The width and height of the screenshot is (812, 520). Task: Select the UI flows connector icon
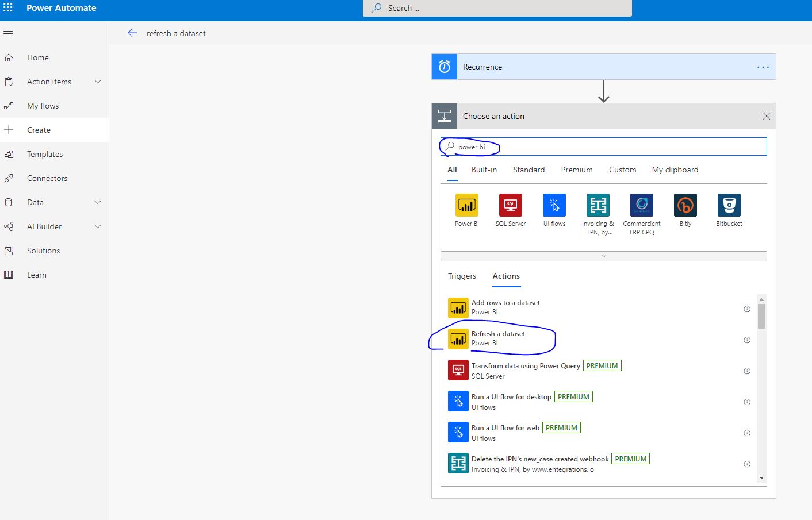pos(554,205)
